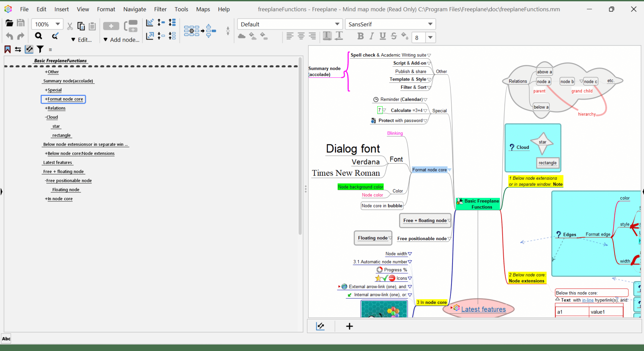Click the swap arrows icon
This screenshot has height=351, width=644.
click(18, 49)
